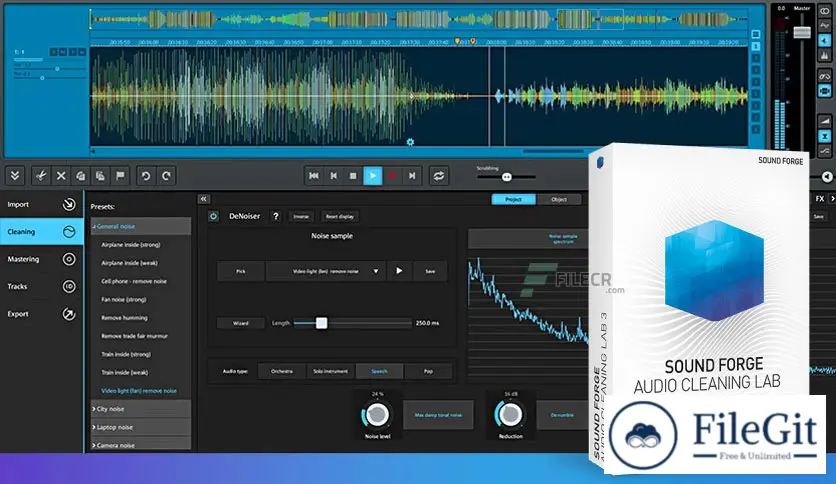Jump to the project start

click(314, 175)
